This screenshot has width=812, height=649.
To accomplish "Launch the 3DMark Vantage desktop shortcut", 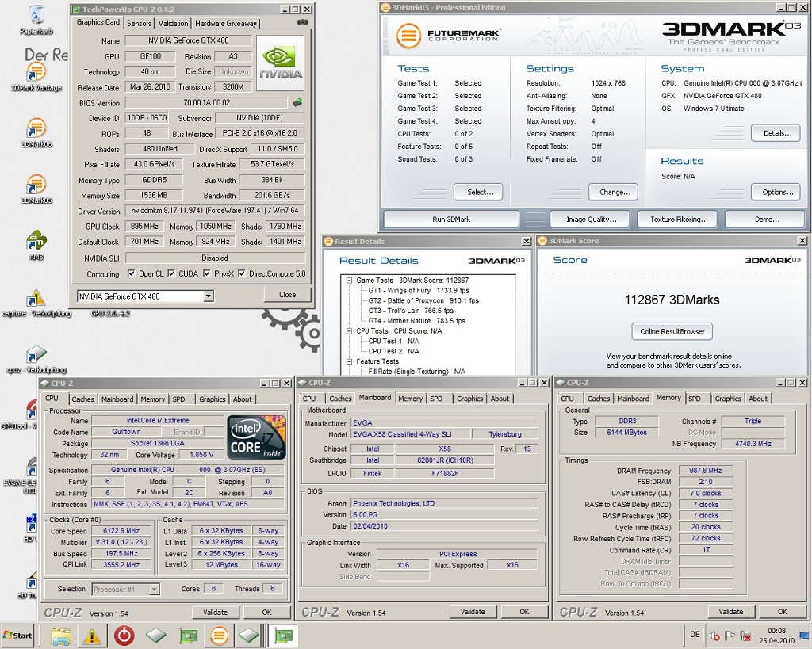I will click(36, 77).
